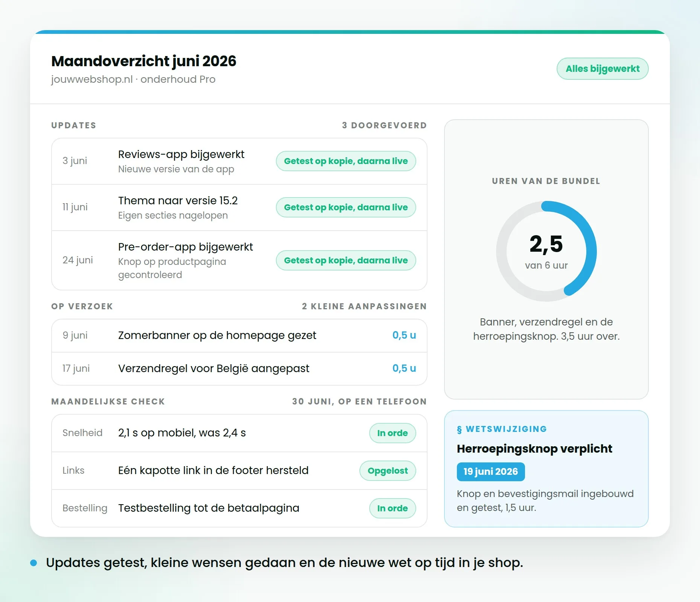The image size is (700, 602).
Task: Click 'Eigen secties nagelopen' description
Action: click(x=173, y=216)
